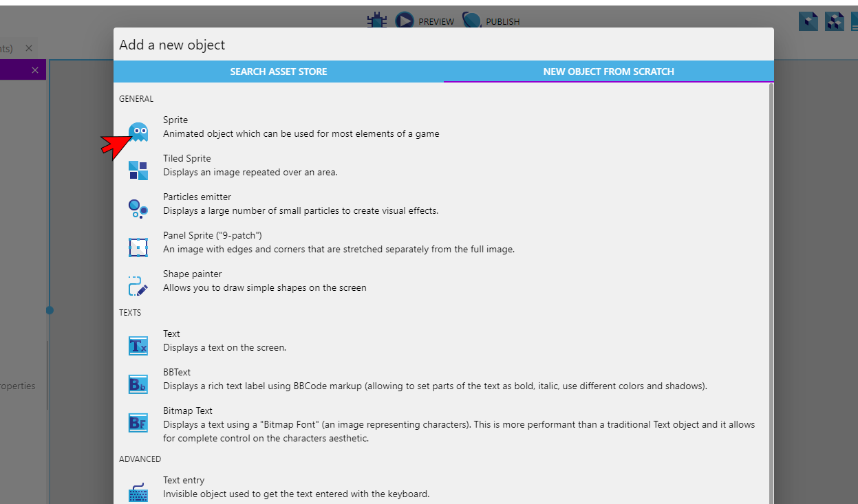The width and height of the screenshot is (858, 504).
Task: Switch to New Object From Scratch tab
Action: tap(609, 72)
